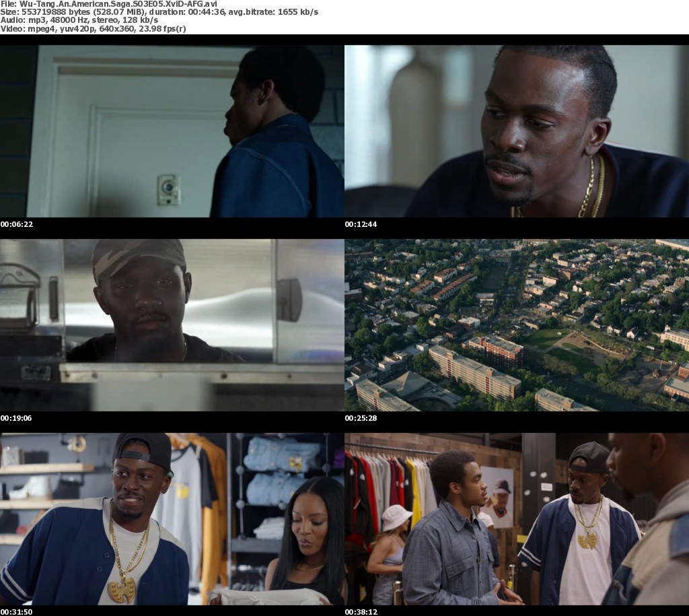Click the gold W pendant in 00:31:50 frame
The width and height of the screenshot is (689, 616).
122,588
